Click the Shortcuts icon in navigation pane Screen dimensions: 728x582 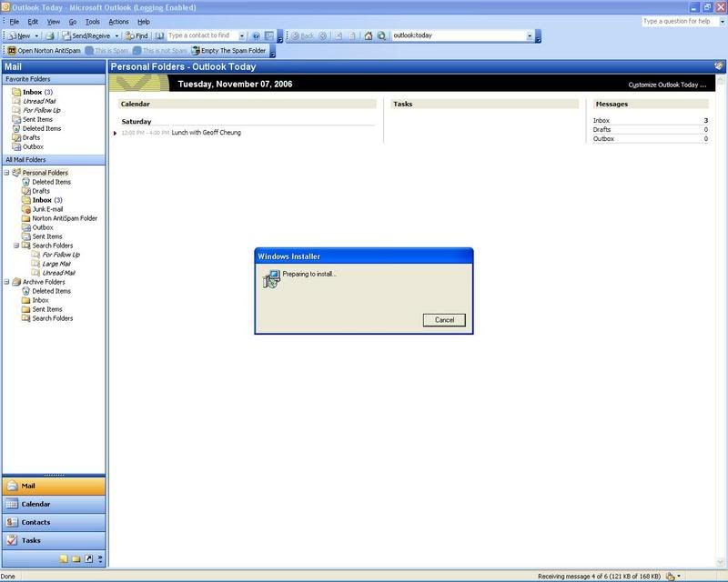[88, 558]
